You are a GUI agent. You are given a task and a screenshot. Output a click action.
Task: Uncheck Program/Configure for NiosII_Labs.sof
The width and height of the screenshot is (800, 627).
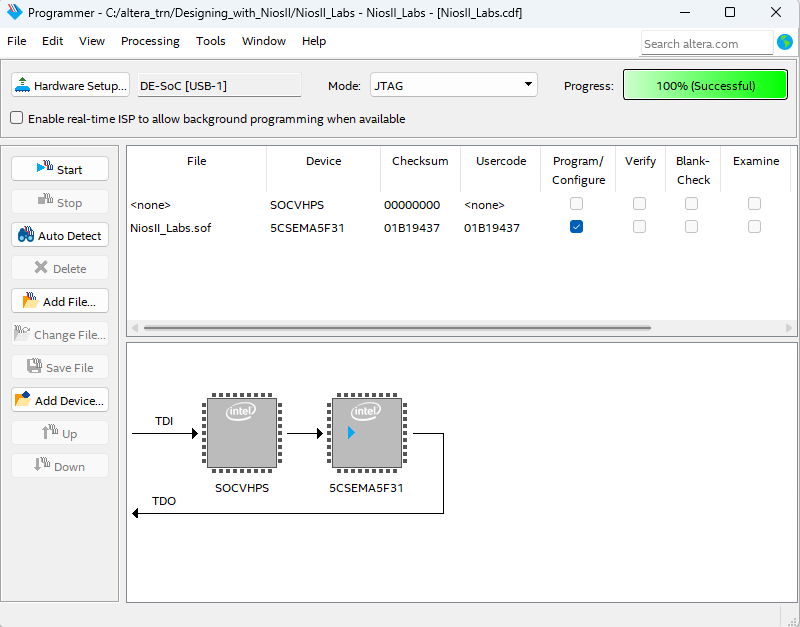[x=577, y=227]
